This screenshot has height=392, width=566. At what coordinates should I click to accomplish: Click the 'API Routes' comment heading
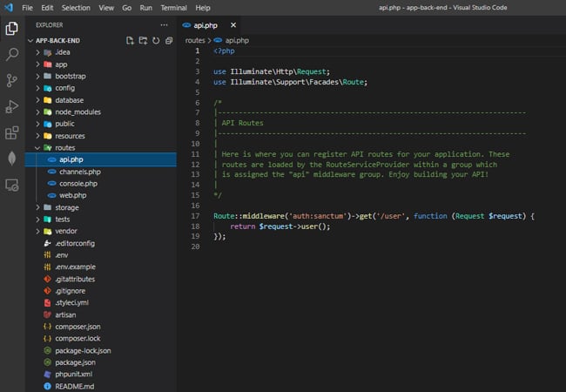click(x=242, y=123)
